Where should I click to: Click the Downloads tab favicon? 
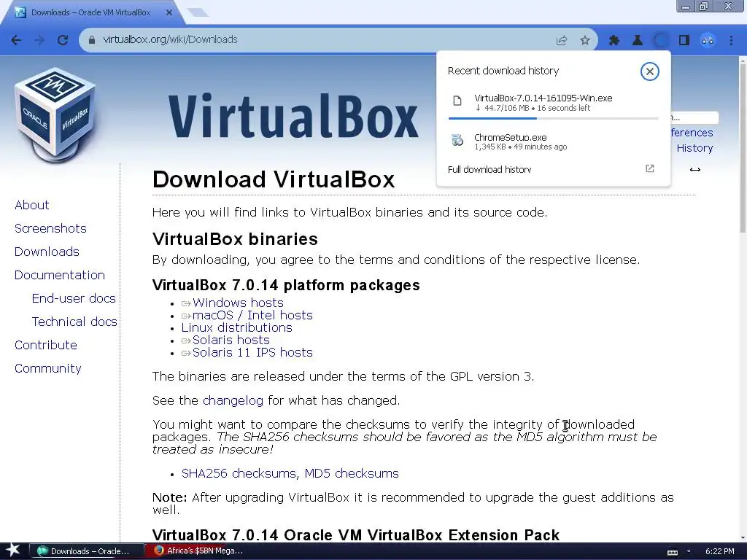point(20,12)
